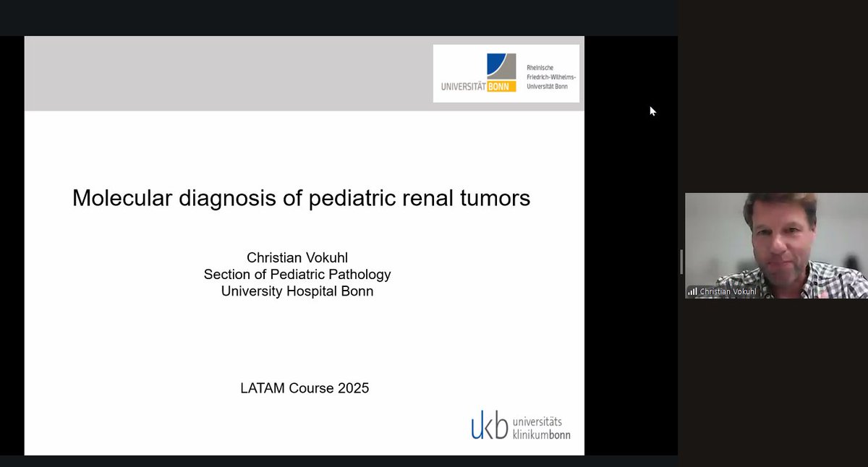Click the signal strength icon beside Christian Vokuhl
Screen dimensions: 868x467
pos(692,291)
